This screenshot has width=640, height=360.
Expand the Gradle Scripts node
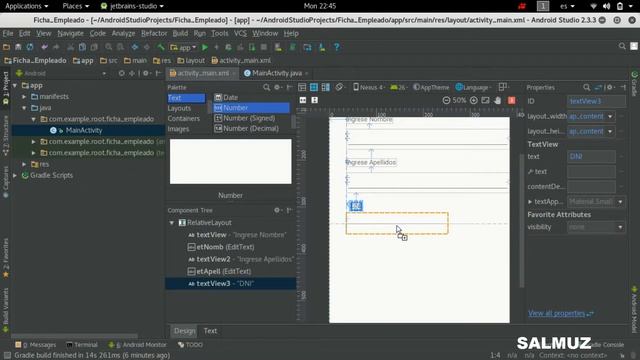point(15,176)
